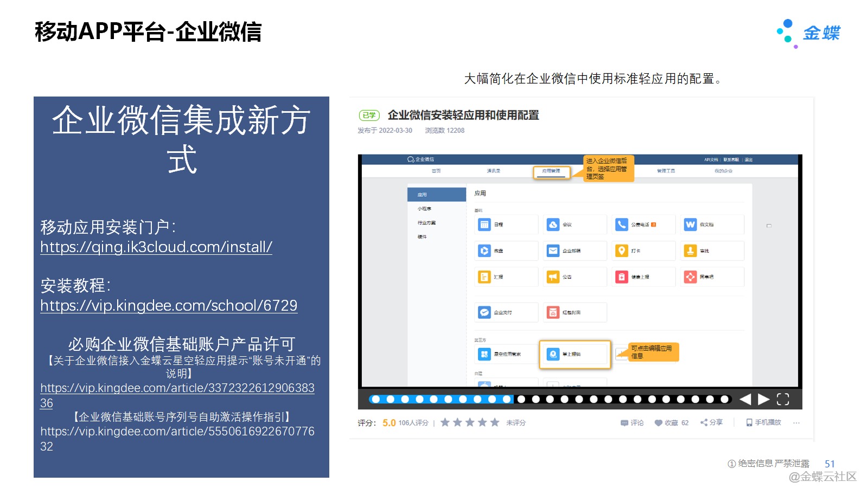The height and width of the screenshot is (488, 868).
Task: Open the qing.ik3cloud.com/install link
Action: [x=156, y=247]
